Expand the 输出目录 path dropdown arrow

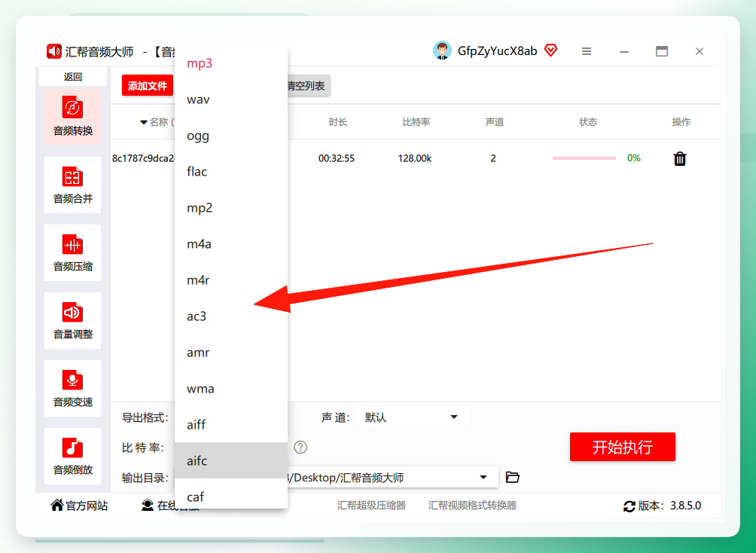[x=483, y=477]
